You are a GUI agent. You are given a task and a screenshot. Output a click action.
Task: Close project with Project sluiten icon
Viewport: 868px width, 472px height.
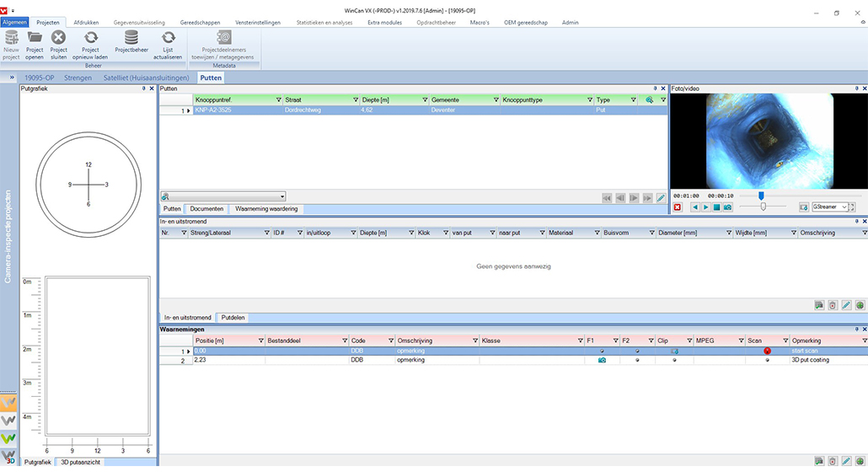pyautogui.click(x=58, y=38)
